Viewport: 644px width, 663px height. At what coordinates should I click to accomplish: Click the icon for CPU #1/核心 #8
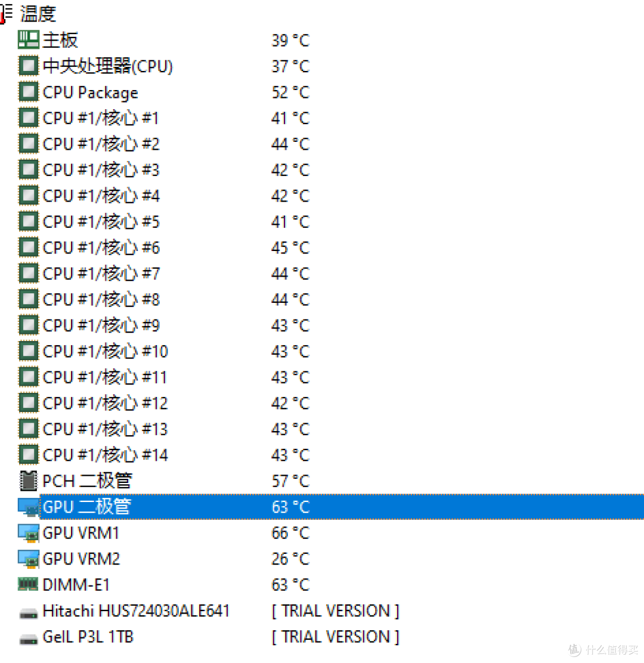click(29, 299)
